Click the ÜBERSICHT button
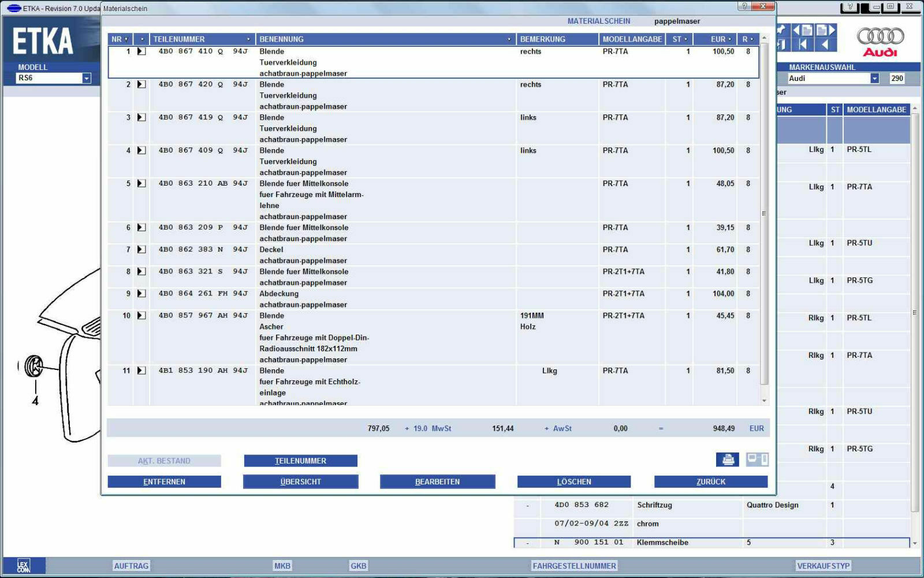 point(300,481)
